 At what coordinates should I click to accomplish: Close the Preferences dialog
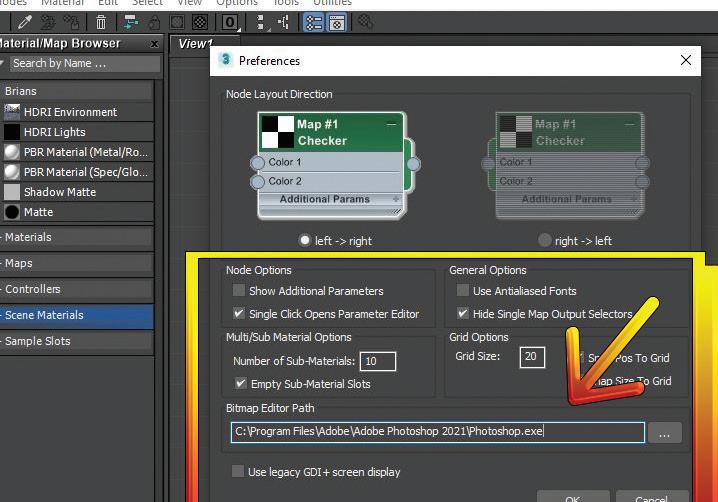685,60
